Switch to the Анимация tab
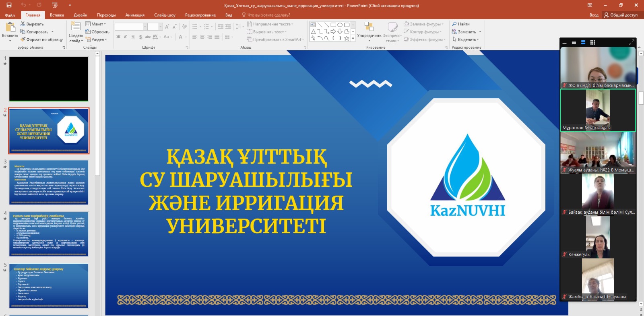The width and height of the screenshot is (644, 316). 135,15
